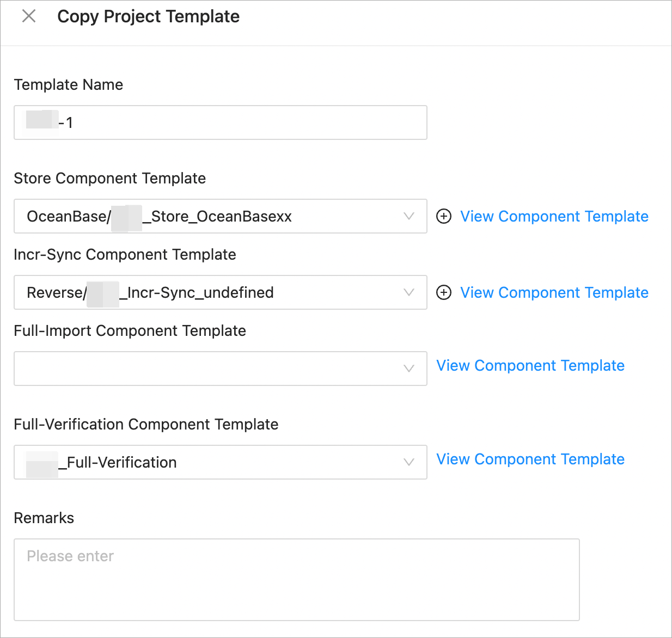Click the plus circle icon beside the Incr-Sync template
Screen dimensions: 672x638
[x=444, y=292]
